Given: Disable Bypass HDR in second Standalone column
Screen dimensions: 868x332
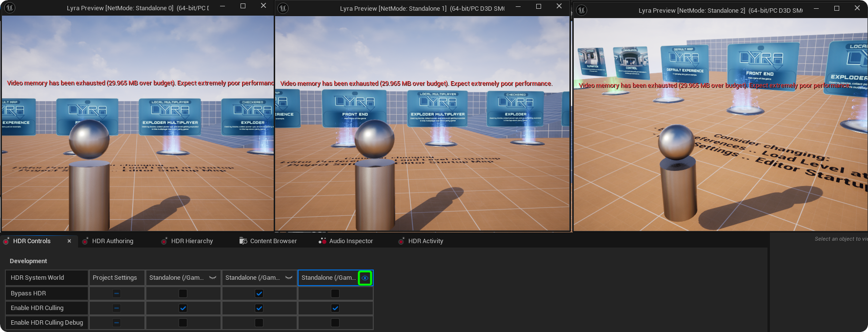Looking at the screenshot, I should (259, 293).
